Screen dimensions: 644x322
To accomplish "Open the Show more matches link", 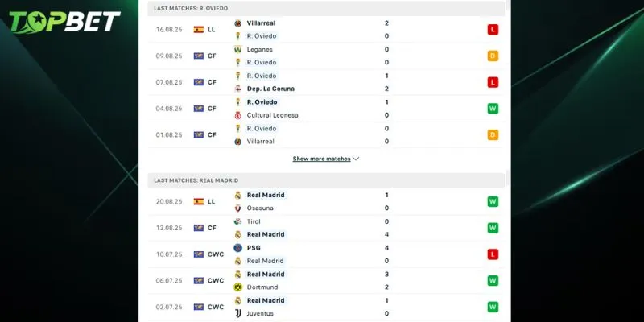I will pyautogui.click(x=321, y=159).
